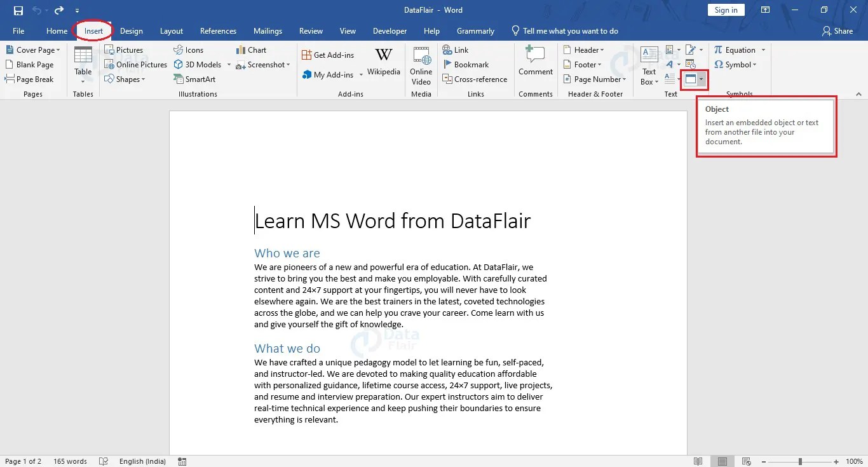Insert a Page Break

(30, 79)
